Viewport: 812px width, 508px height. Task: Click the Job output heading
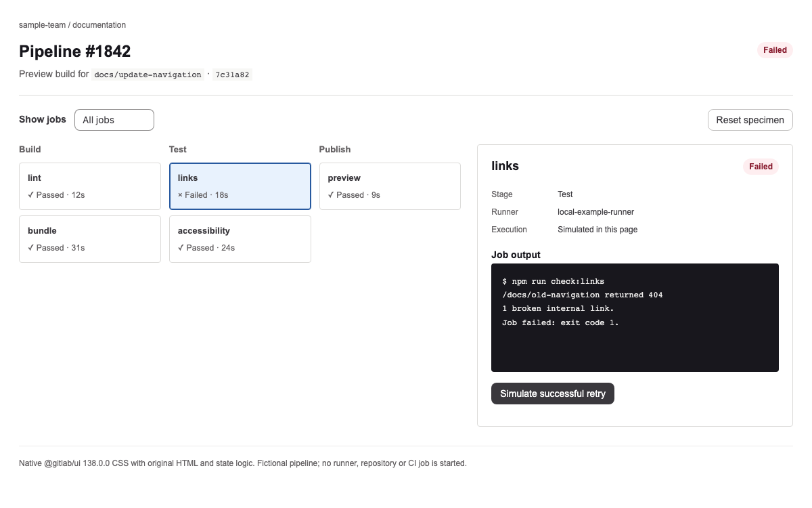coord(516,255)
